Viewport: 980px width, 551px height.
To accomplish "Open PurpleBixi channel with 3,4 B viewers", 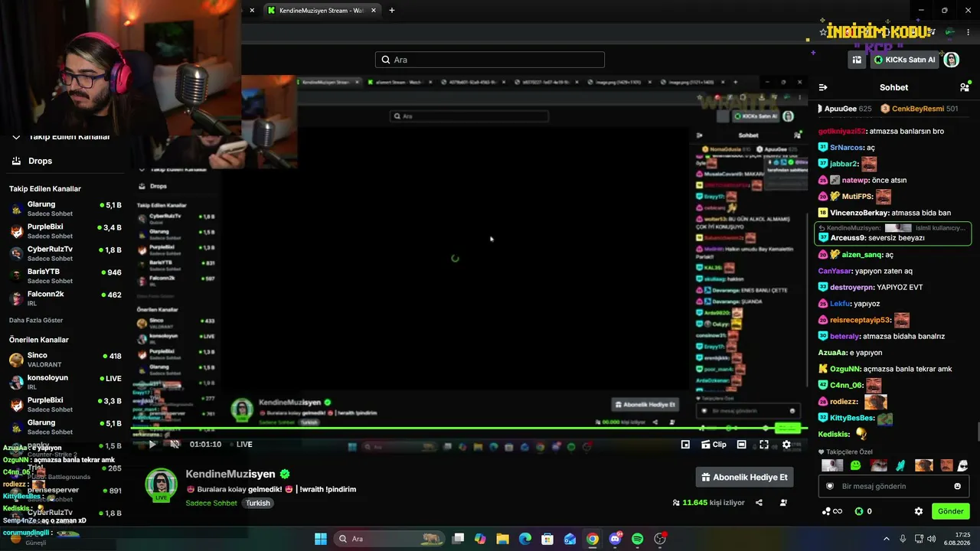I will pyautogui.click(x=65, y=231).
